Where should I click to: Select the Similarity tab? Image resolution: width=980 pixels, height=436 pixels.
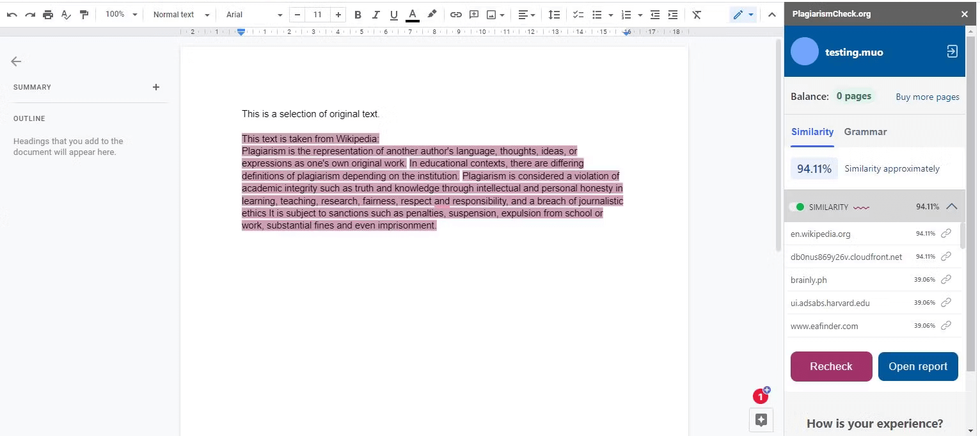click(812, 132)
